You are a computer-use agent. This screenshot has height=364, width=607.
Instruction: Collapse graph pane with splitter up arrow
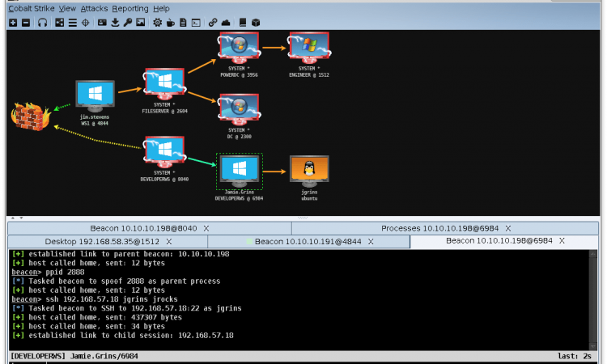tap(13, 218)
